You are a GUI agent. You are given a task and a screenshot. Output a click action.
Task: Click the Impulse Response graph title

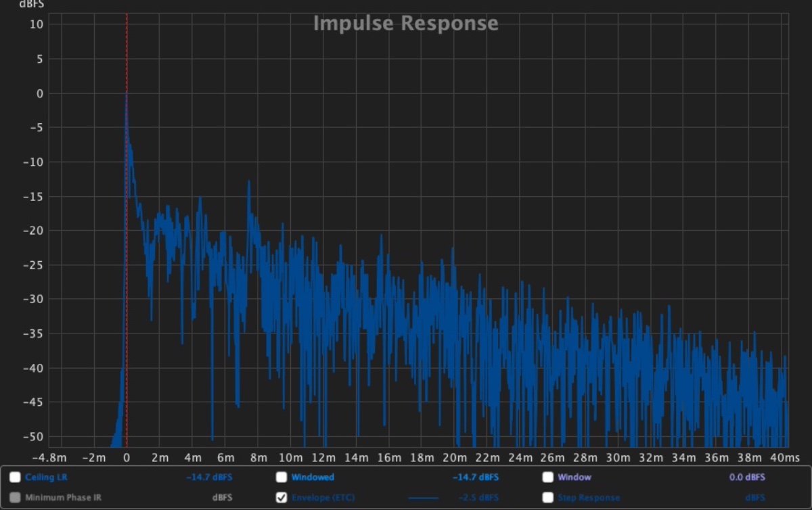tap(405, 24)
